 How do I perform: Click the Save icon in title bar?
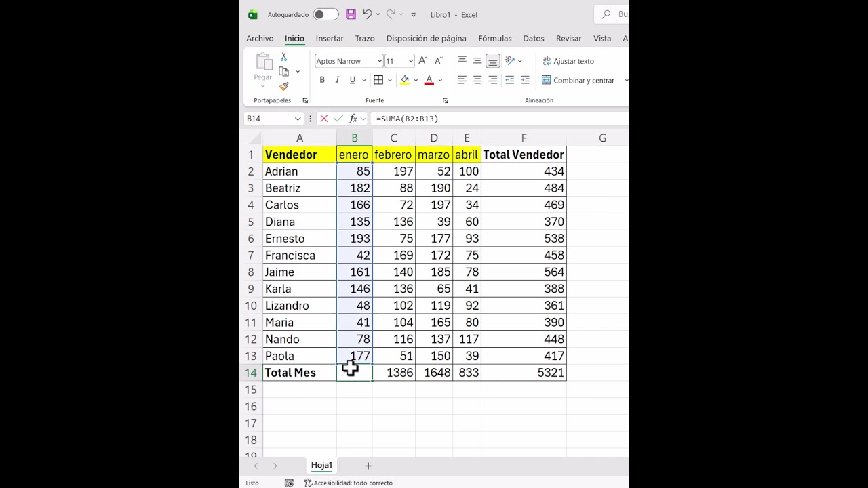click(351, 14)
